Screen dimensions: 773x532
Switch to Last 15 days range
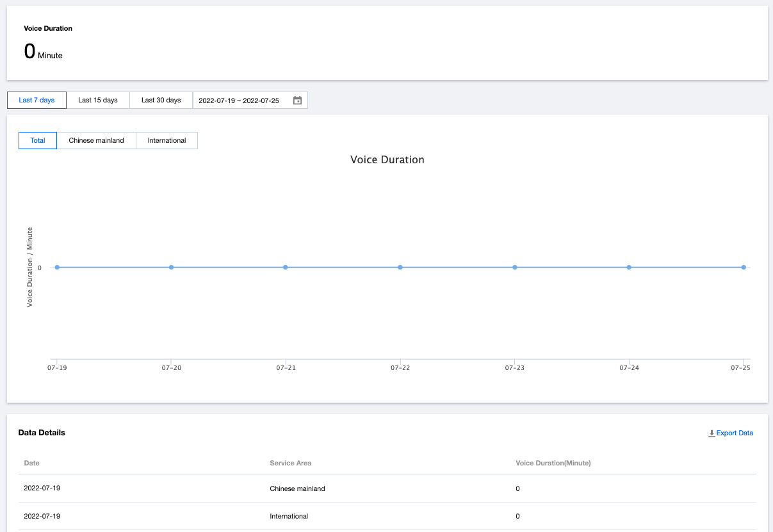click(98, 101)
